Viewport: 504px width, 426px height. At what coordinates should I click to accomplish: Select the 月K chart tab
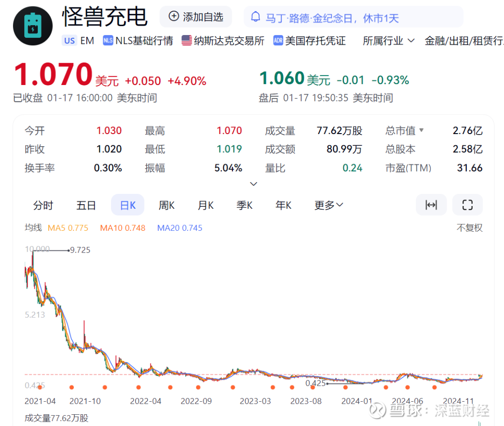[x=206, y=205]
